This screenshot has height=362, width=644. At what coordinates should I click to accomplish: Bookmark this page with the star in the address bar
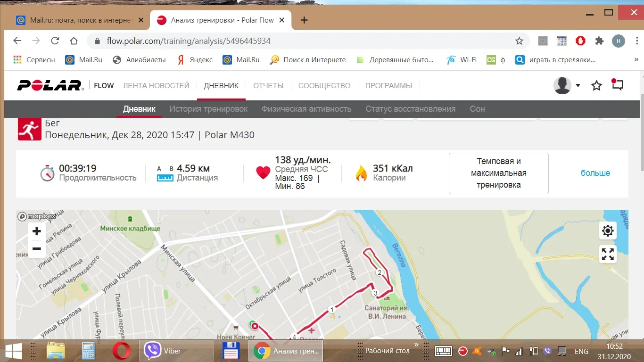pos(519,41)
